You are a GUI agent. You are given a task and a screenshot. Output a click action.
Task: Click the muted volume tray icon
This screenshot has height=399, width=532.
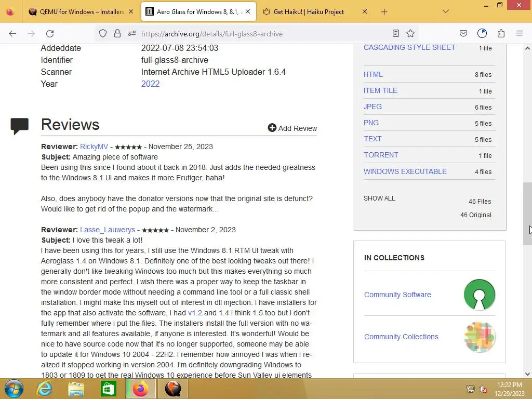coord(483,389)
